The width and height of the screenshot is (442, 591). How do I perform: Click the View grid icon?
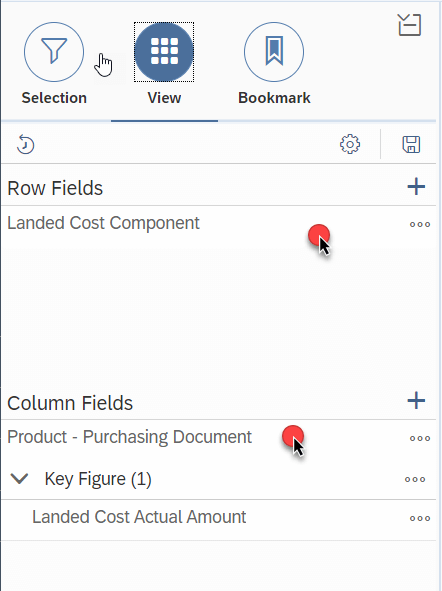coord(164,52)
